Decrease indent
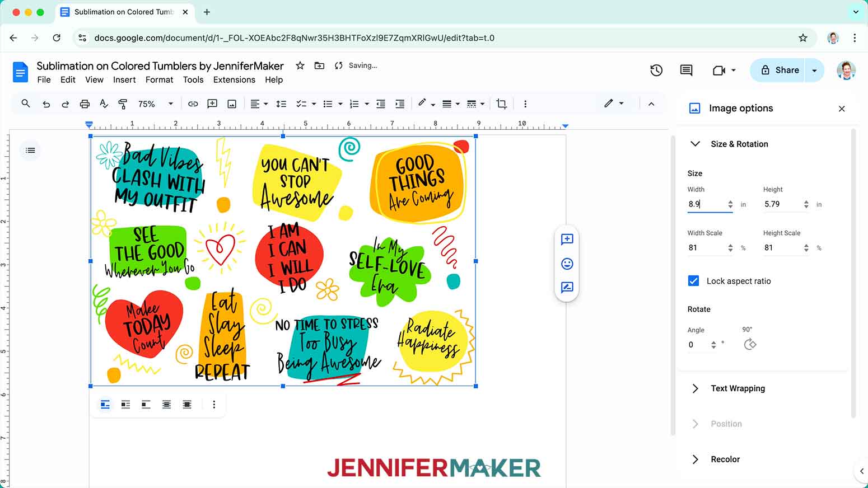 pos(381,104)
